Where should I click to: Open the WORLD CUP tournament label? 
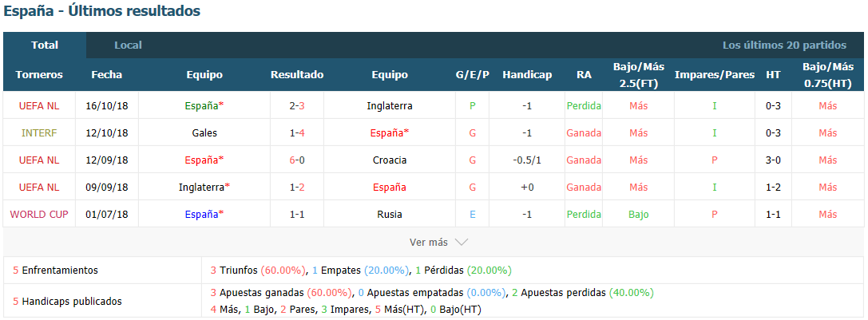pos(39,214)
